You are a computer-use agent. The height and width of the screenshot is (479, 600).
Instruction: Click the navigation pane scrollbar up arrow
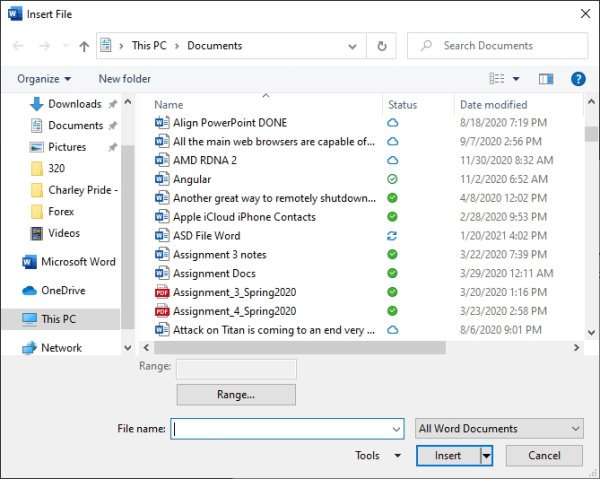point(128,102)
